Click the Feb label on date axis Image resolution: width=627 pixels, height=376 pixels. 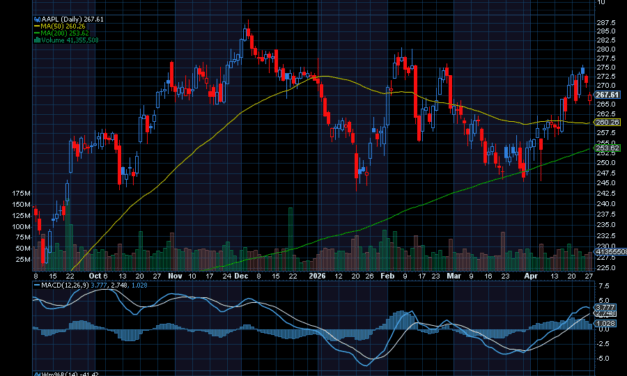(387, 276)
